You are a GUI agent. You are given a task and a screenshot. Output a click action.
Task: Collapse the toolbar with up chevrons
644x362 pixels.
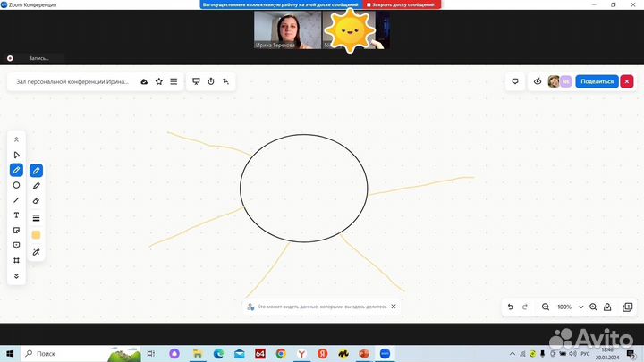[16, 139]
